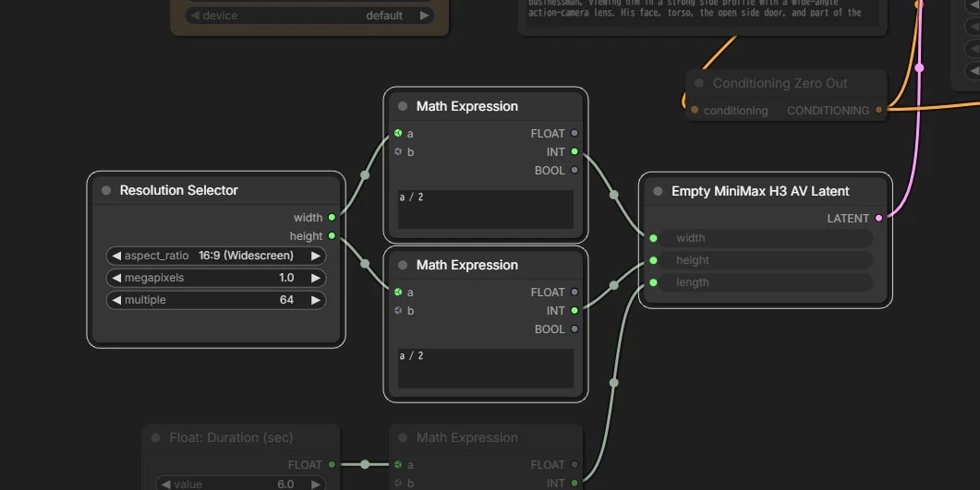Decrease multiple value with its left arrow
The image size is (980, 490).
coord(116,300)
